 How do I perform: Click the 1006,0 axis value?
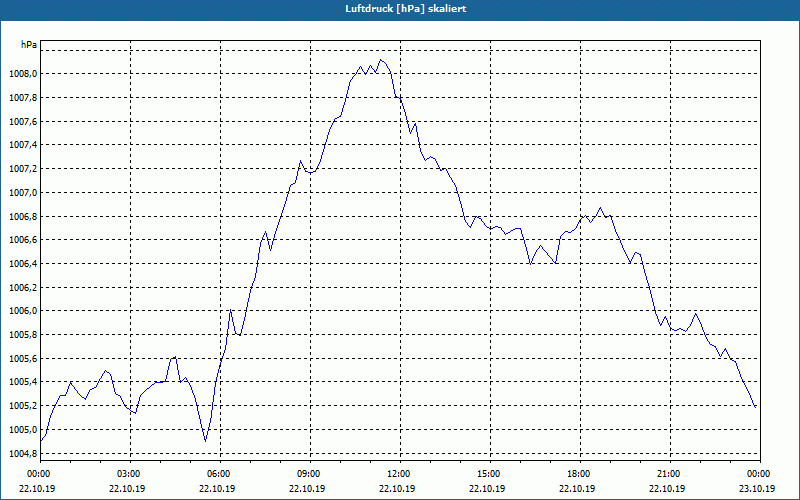click(x=23, y=311)
